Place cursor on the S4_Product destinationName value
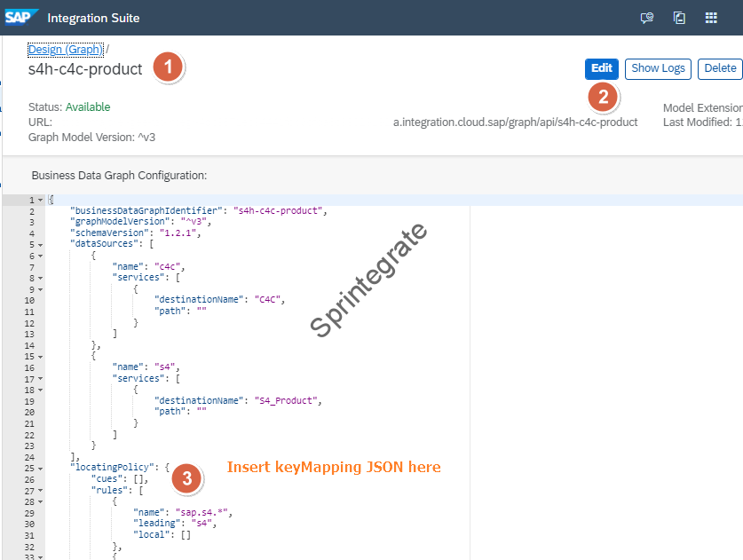743x560 pixels. [287, 399]
